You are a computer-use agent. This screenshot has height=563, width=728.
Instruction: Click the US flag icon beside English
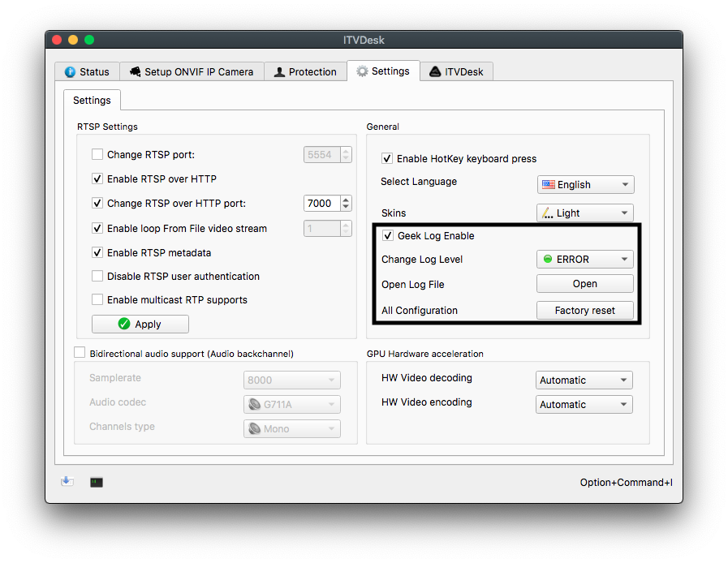point(547,184)
